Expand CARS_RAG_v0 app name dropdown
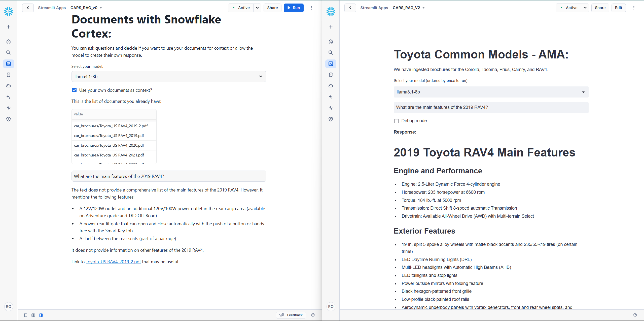The image size is (644, 321). (101, 8)
